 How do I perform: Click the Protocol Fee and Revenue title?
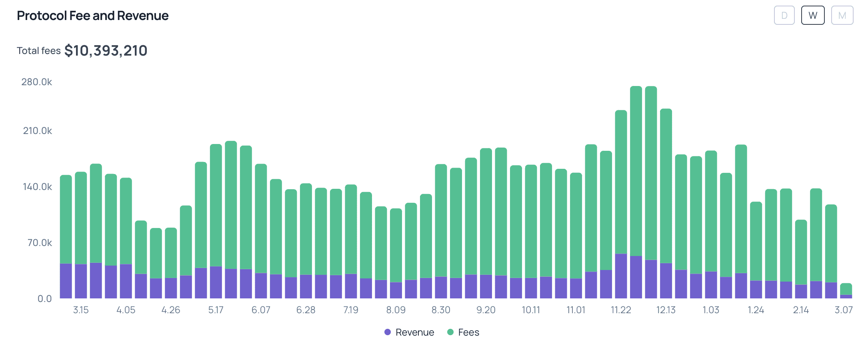click(92, 16)
